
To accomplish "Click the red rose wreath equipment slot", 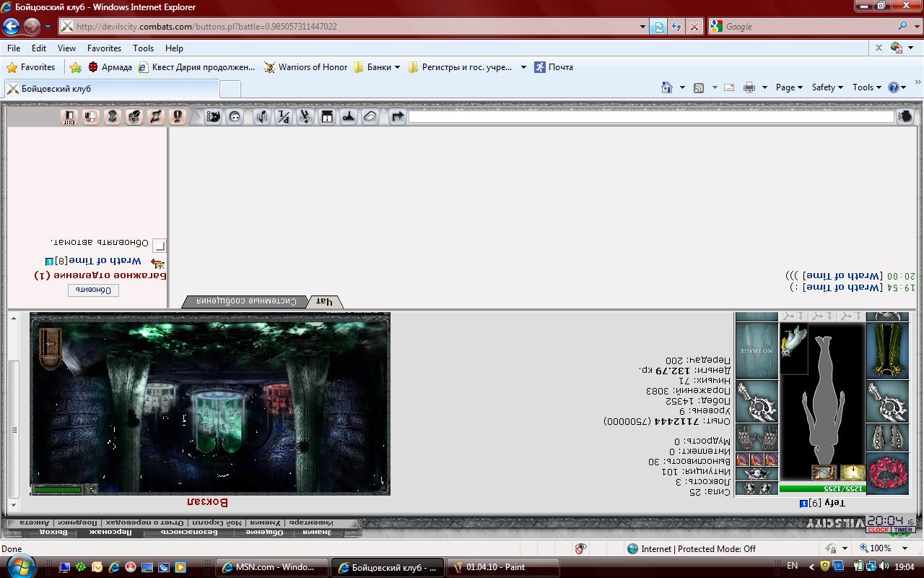I will (887, 475).
